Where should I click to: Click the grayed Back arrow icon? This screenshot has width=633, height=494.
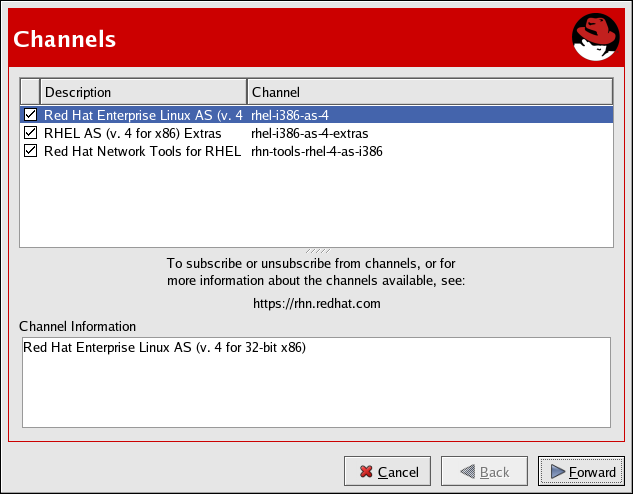468,472
